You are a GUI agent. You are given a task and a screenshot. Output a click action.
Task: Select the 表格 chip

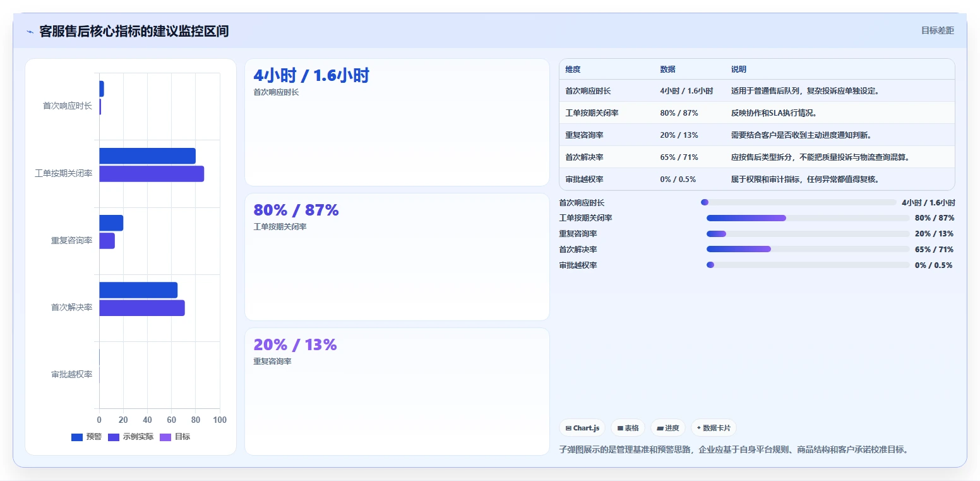pos(628,428)
